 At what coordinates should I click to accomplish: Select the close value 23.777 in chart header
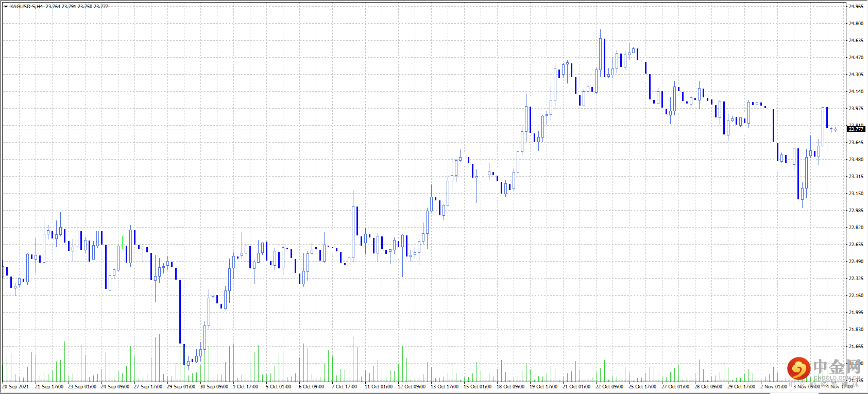click(x=101, y=7)
